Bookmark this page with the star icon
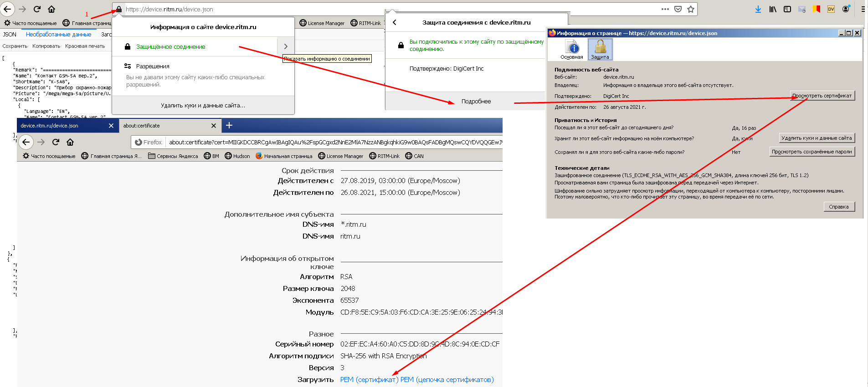This screenshot has width=868, height=387. pos(691,9)
